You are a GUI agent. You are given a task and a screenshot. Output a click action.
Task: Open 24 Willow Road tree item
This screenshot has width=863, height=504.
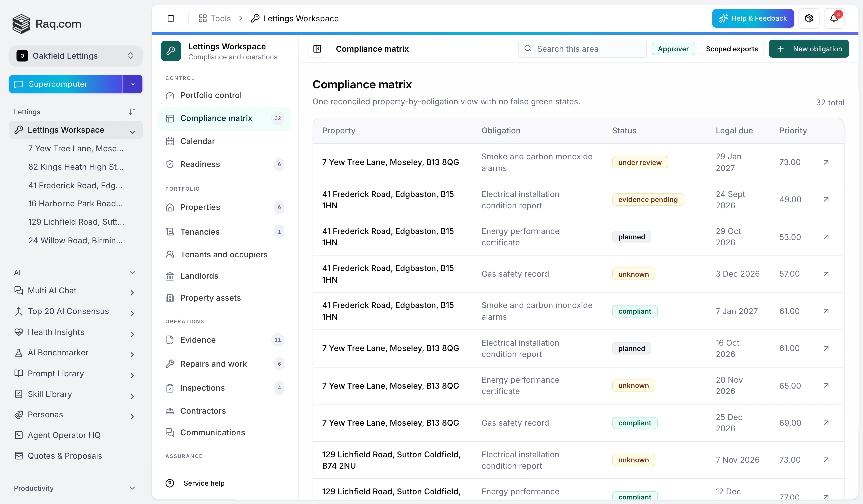(x=76, y=241)
